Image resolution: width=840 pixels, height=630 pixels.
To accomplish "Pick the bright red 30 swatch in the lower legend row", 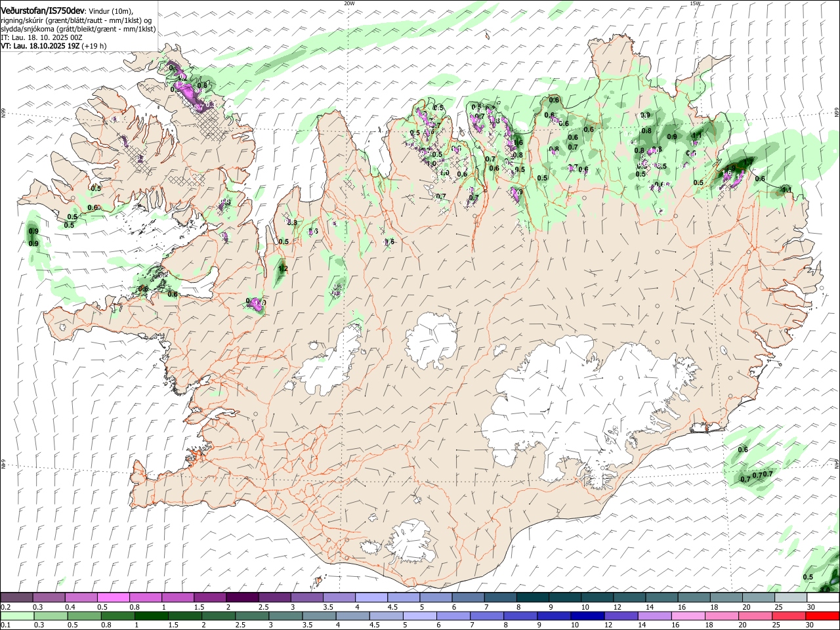I will coord(823,616).
